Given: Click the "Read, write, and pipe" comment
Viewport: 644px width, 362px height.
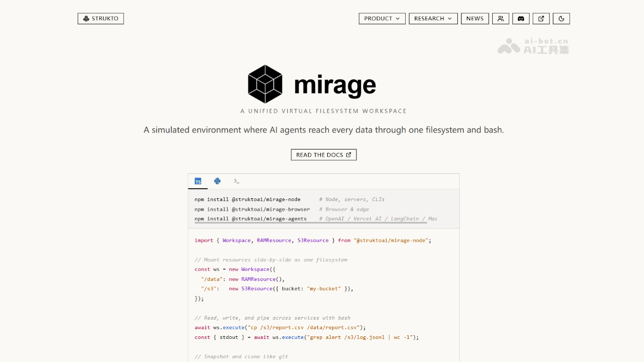Looking at the screenshot, I should pos(273,318).
